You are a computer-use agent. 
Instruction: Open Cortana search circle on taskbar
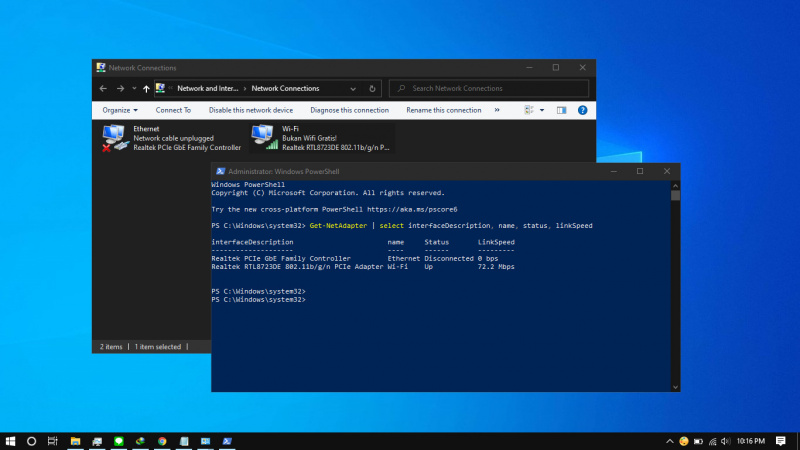(x=31, y=441)
